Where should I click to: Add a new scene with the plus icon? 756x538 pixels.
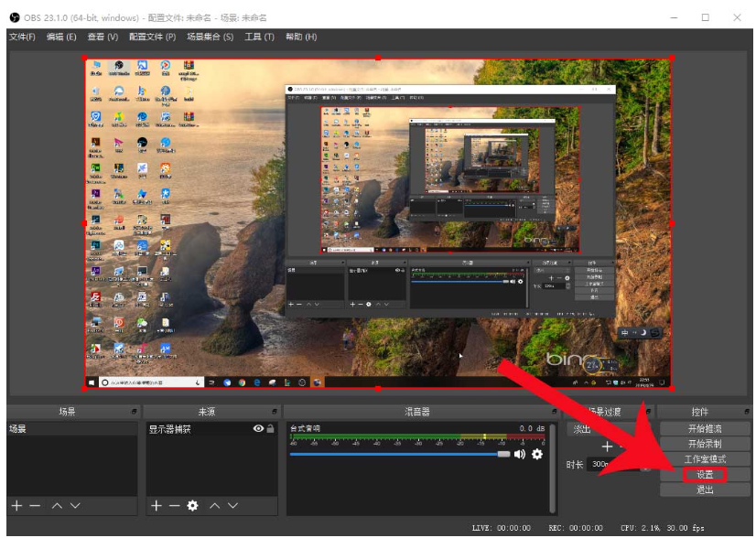[x=16, y=506]
